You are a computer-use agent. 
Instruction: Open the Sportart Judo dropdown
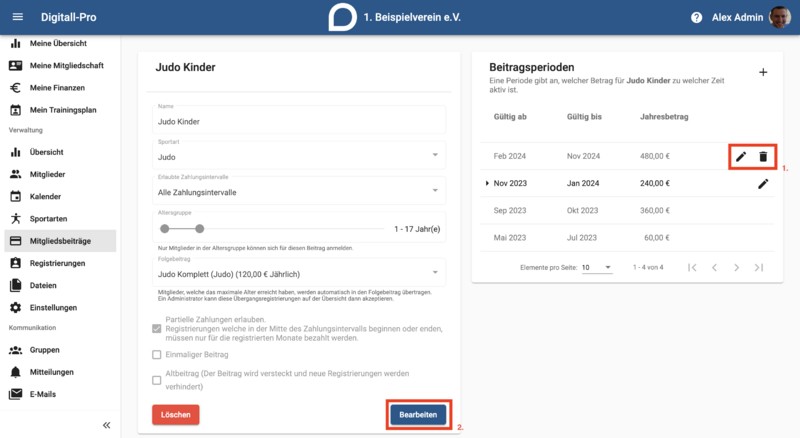coord(298,155)
